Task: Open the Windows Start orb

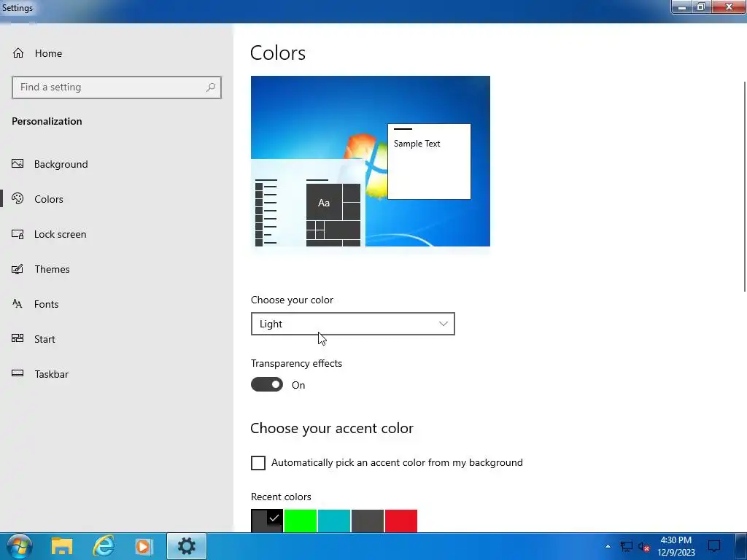Action: coord(20,546)
